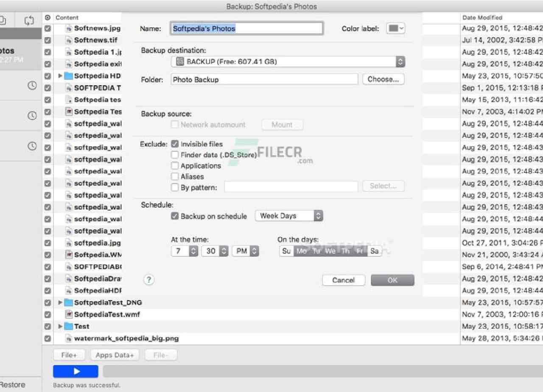The width and height of the screenshot is (543, 392).
Task: Click the Oct 27, 2011 date cell
Action: click(x=502, y=243)
